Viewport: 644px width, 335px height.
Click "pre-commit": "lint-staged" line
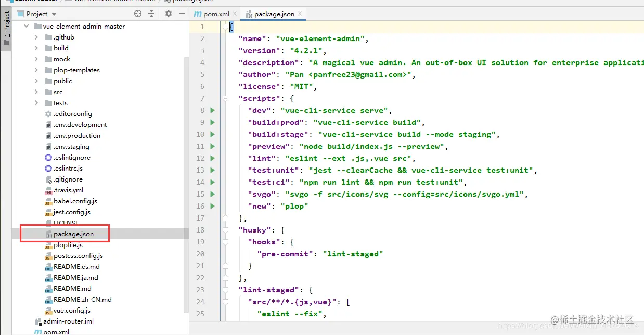tap(320, 254)
